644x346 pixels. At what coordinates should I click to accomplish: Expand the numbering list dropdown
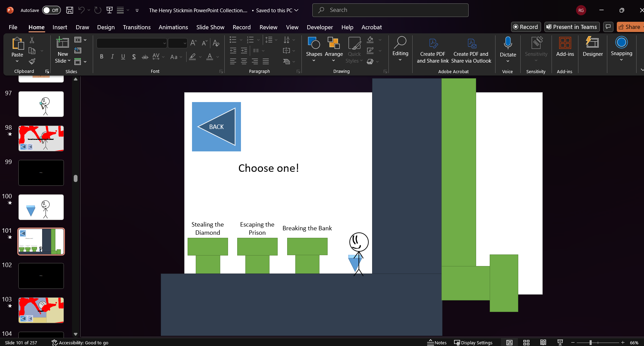[259, 40]
